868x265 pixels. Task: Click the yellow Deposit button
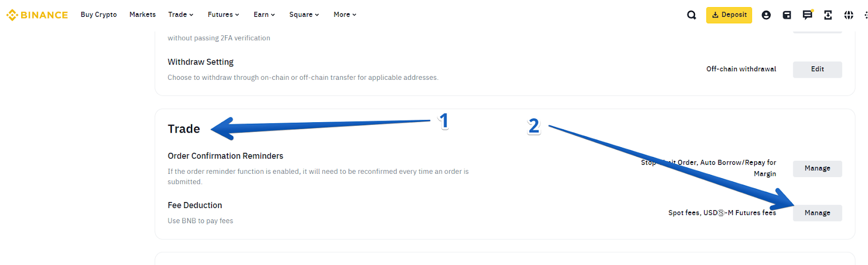[x=729, y=15]
